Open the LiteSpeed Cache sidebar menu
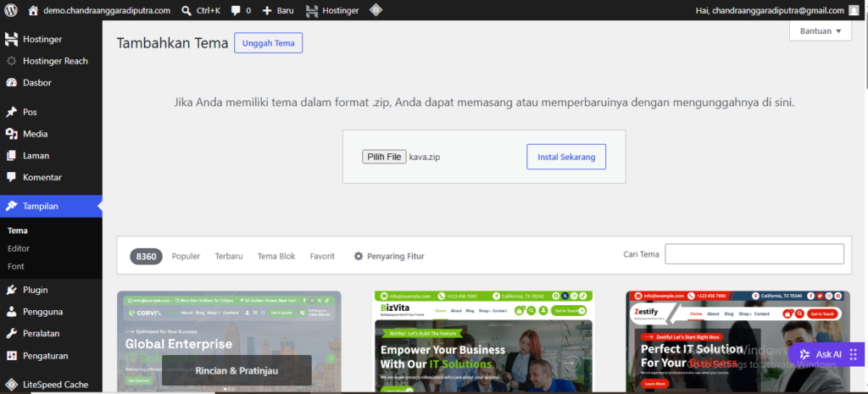 (x=51, y=384)
